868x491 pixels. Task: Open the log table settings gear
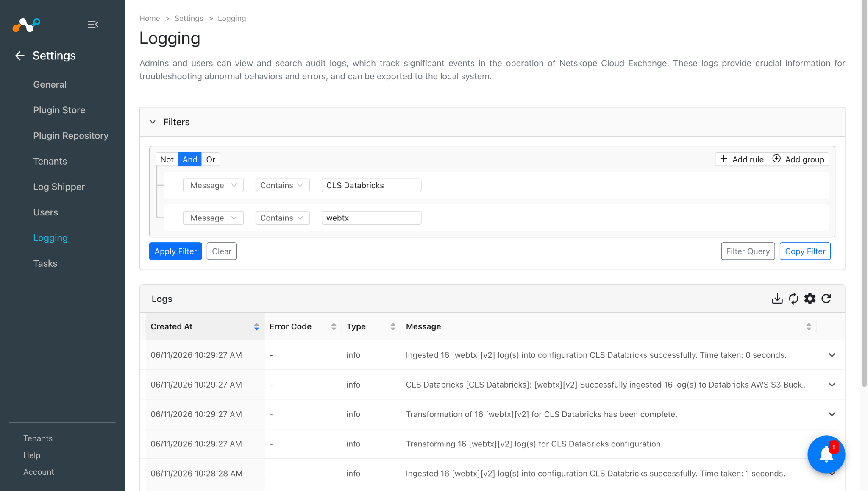click(810, 299)
